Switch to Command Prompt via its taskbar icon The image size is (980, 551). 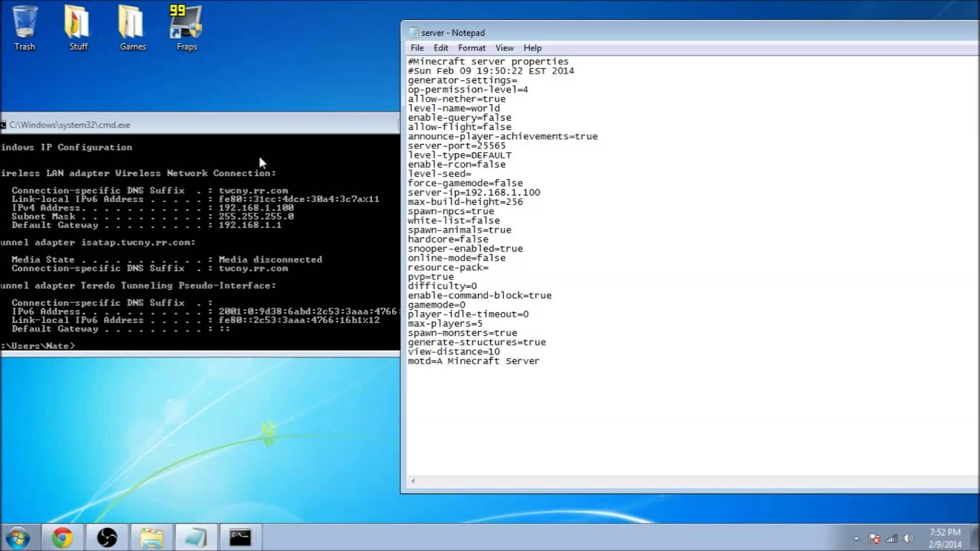coord(240,537)
